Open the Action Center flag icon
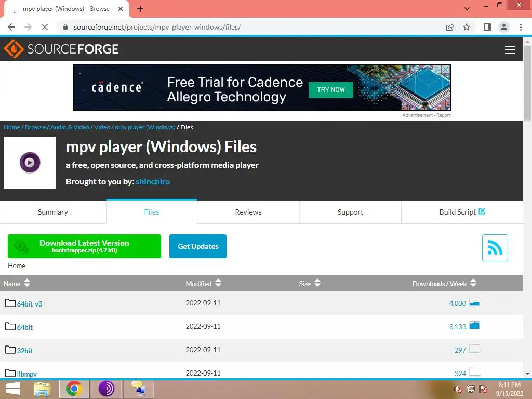The height and width of the screenshot is (399, 532). pos(483,389)
